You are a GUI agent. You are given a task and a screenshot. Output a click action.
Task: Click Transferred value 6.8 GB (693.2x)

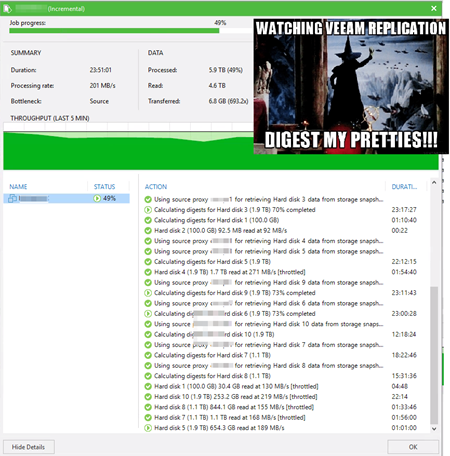[x=228, y=101]
